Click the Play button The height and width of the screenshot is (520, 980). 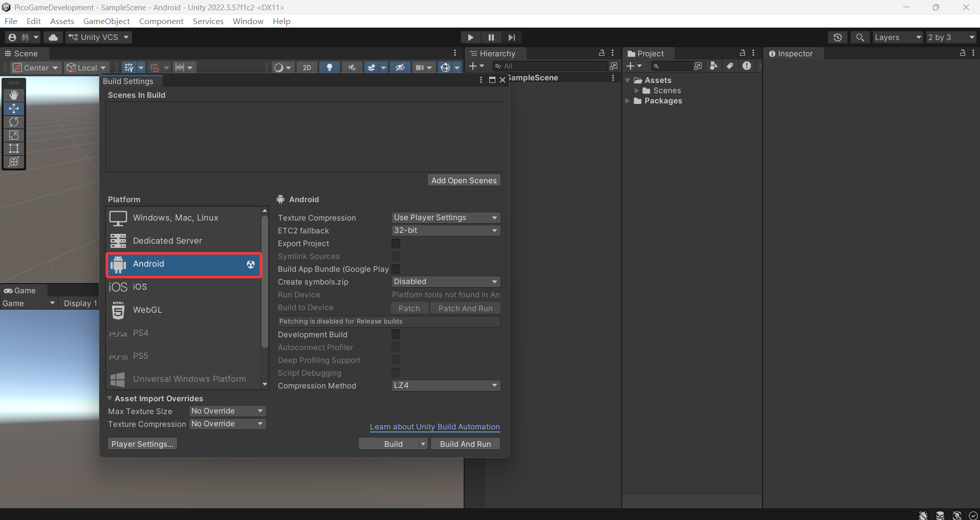click(470, 37)
